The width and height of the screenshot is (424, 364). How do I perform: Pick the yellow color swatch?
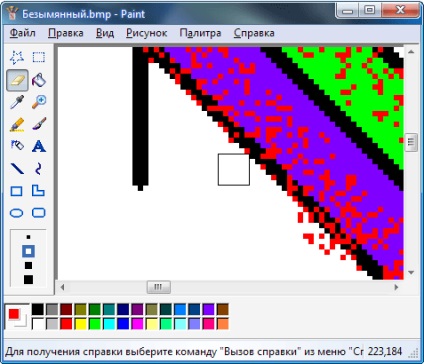[x=80, y=324]
